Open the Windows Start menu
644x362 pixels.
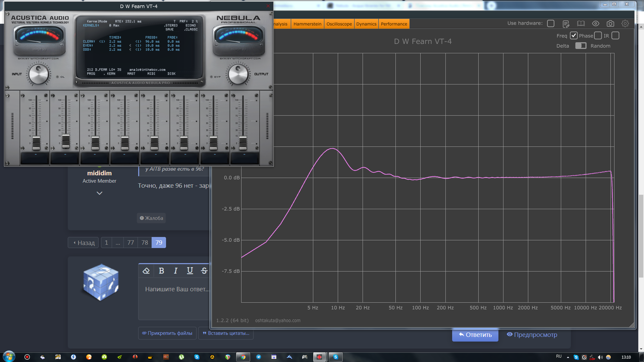9,357
